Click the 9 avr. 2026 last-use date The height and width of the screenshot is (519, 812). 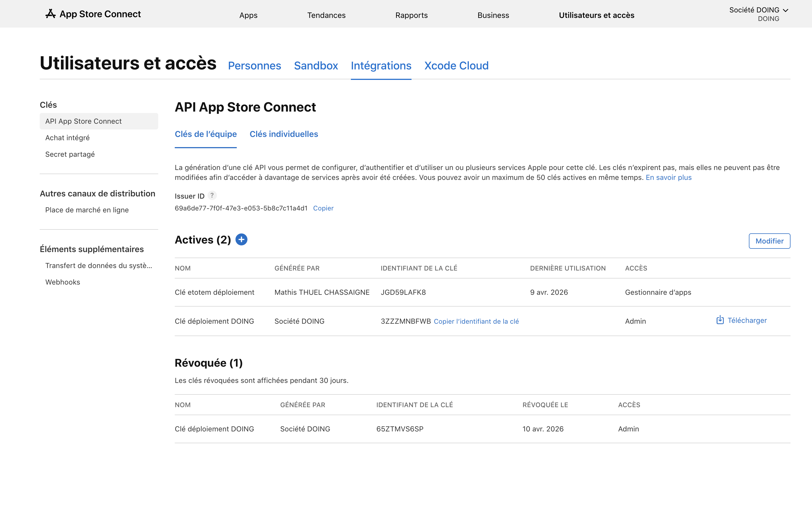(x=549, y=292)
